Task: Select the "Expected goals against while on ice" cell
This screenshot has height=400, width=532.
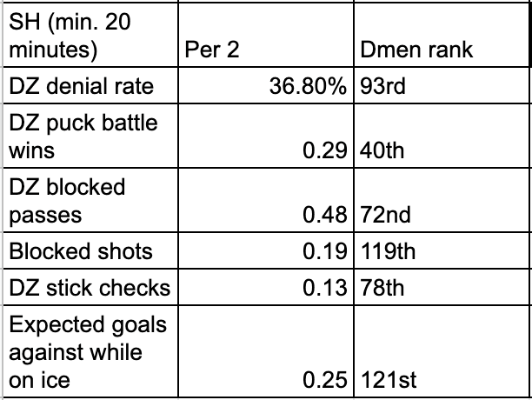Action: 90,352
